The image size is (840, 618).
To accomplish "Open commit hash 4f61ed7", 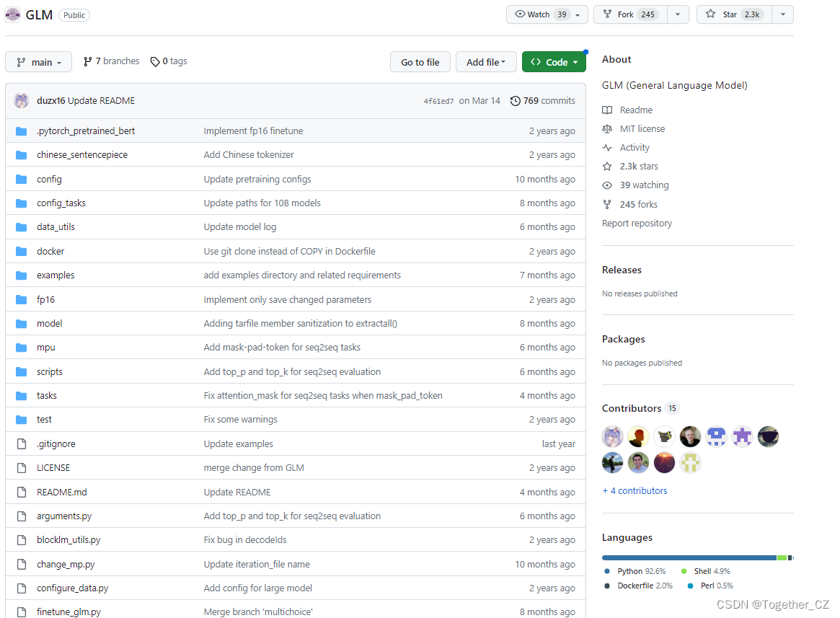I will tap(438, 101).
